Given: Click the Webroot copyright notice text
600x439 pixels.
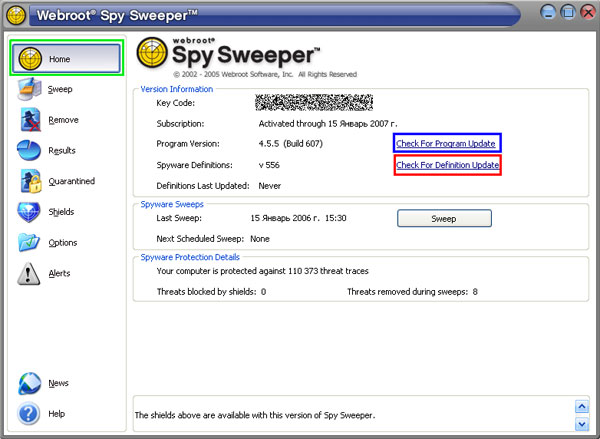Looking at the screenshot, I should click(265, 74).
